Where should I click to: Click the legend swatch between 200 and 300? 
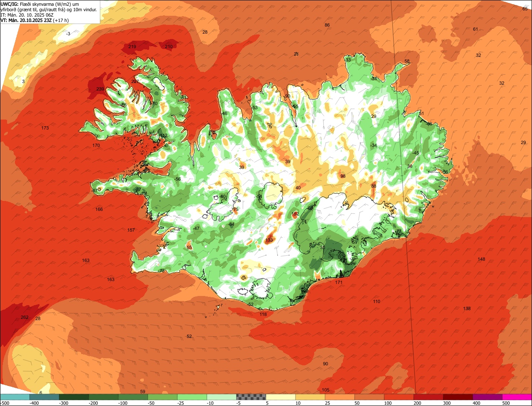tap(428, 397)
